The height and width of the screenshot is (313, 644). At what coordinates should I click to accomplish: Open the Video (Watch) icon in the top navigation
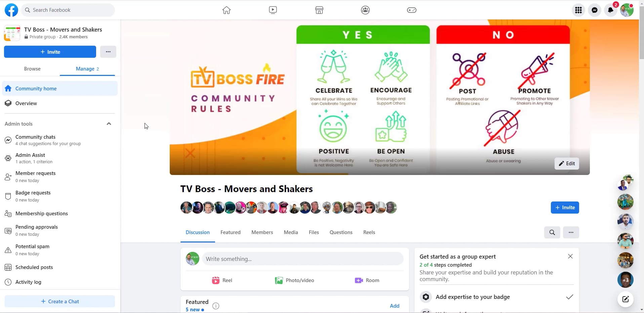(273, 10)
